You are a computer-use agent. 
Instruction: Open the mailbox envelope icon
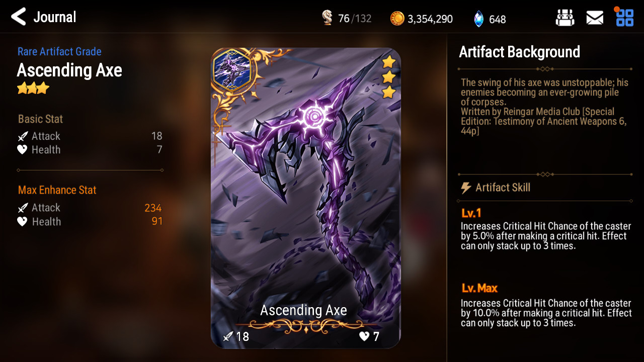pos(595,18)
